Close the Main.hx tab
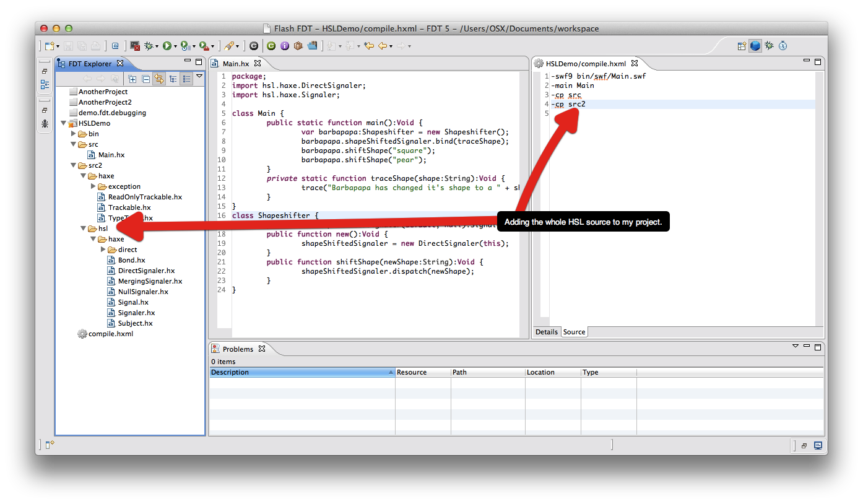The width and height of the screenshot is (863, 504). tap(258, 63)
